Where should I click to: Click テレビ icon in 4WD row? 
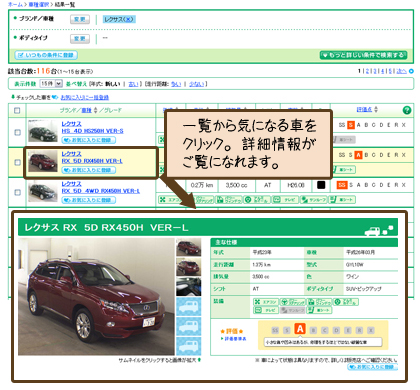coord(285,200)
